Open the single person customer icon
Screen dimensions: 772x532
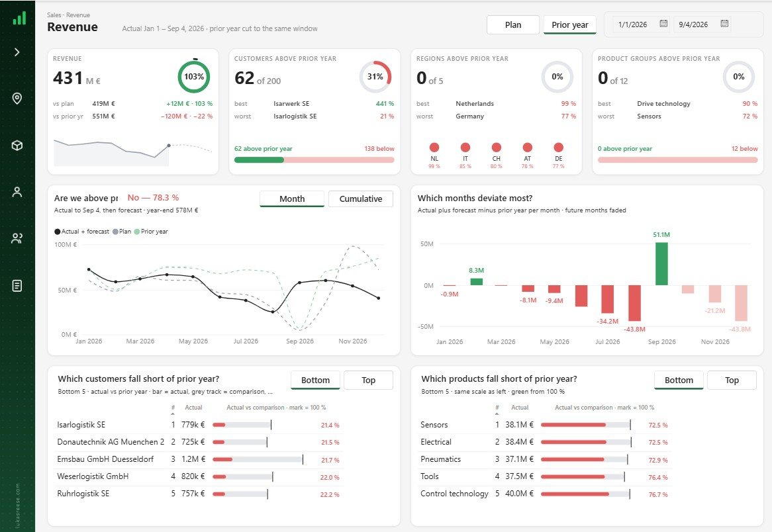pyautogui.click(x=17, y=192)
